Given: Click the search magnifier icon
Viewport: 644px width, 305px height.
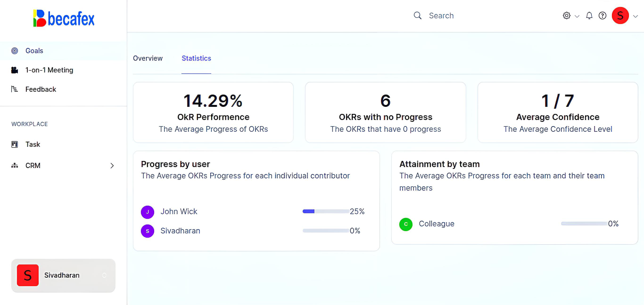Looking at the screenshot, I should click(417, 16).
